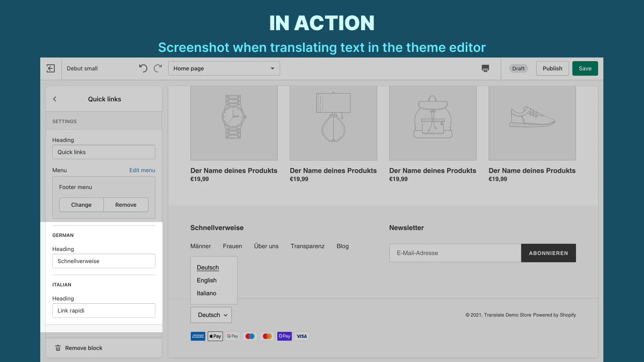Open the Männer footer link

[200, 246]
